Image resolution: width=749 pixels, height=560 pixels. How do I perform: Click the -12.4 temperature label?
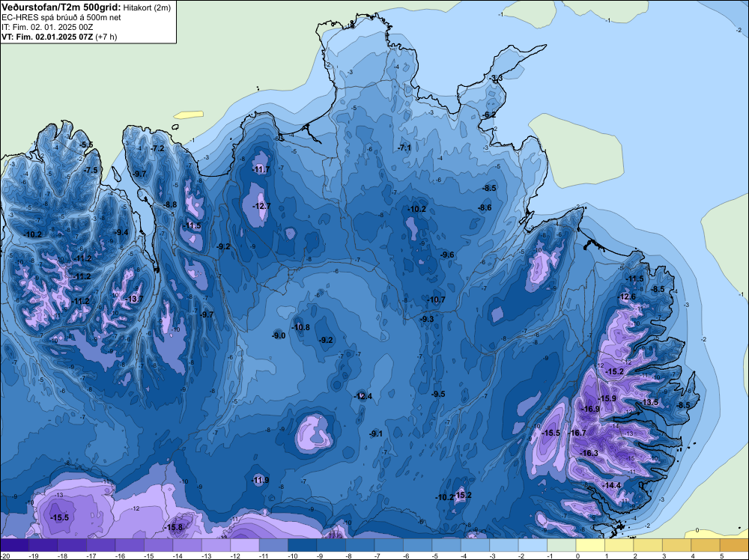(363, 396)
